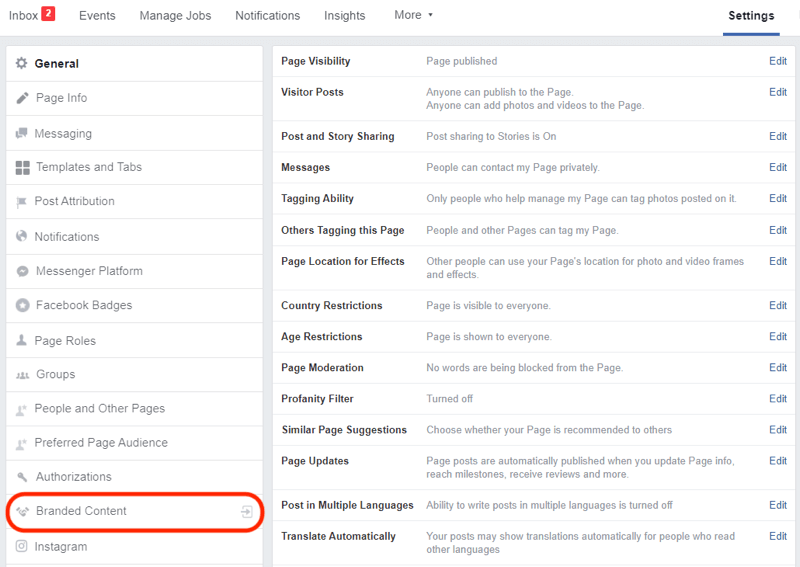The height and width of the screenshot is (567, 800).
Task: Click the Instagram camera icon
Action: [21, 546]
